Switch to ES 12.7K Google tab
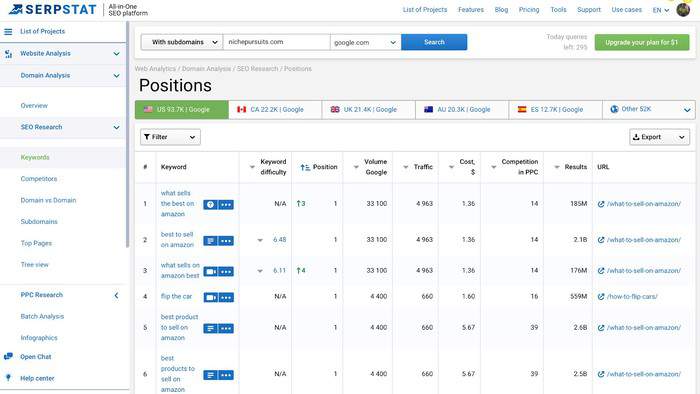 [555, 109]
